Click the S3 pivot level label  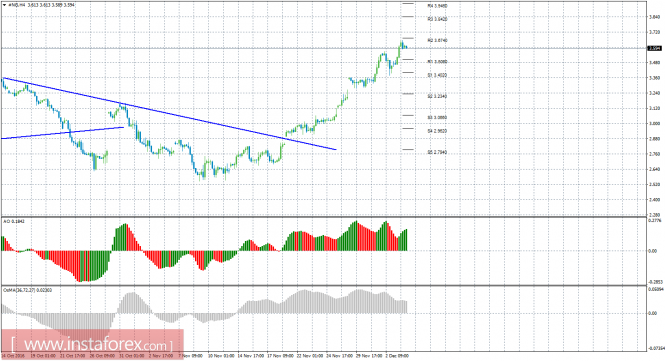[x=437, y=118]
